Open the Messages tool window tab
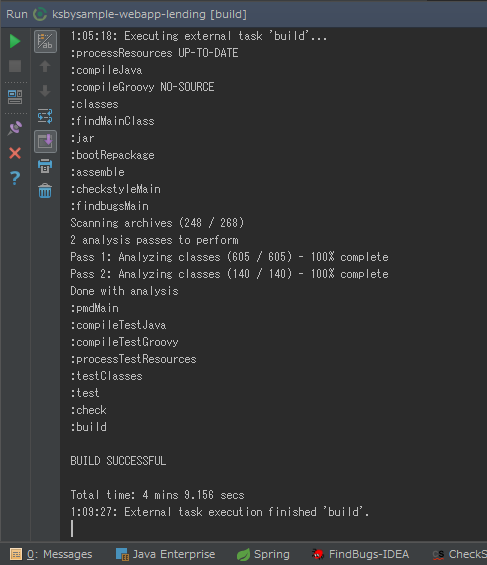 [x=51, y=554]
